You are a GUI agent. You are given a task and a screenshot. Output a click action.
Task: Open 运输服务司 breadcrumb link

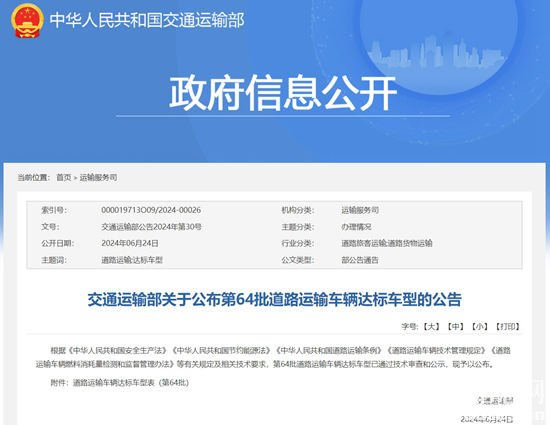(x=98, y=177)
